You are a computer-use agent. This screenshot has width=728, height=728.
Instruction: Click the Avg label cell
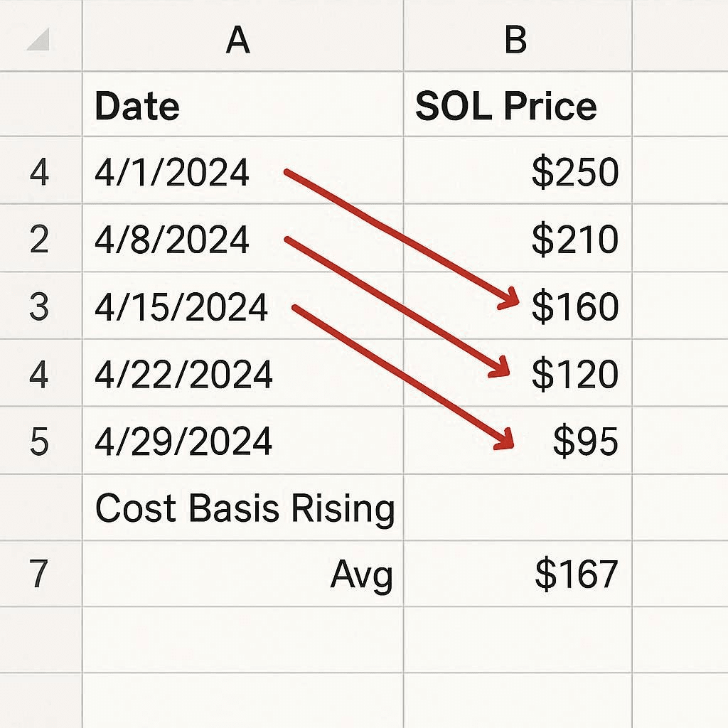pos(361,574)
